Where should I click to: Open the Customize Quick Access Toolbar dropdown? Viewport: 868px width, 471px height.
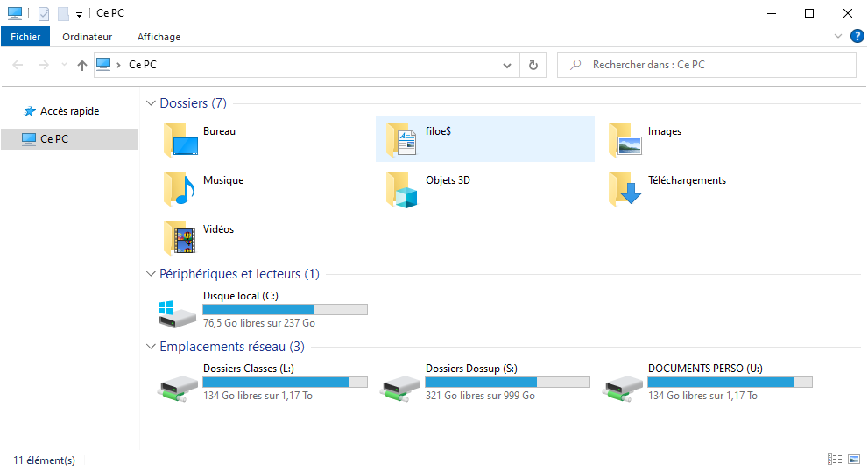click(x=79, y=14)
